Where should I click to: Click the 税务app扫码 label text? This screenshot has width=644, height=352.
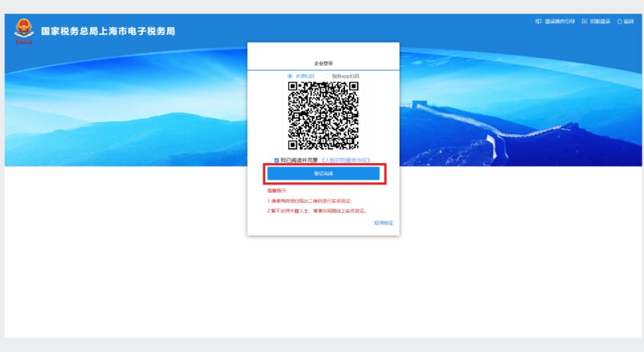point(345,76)
